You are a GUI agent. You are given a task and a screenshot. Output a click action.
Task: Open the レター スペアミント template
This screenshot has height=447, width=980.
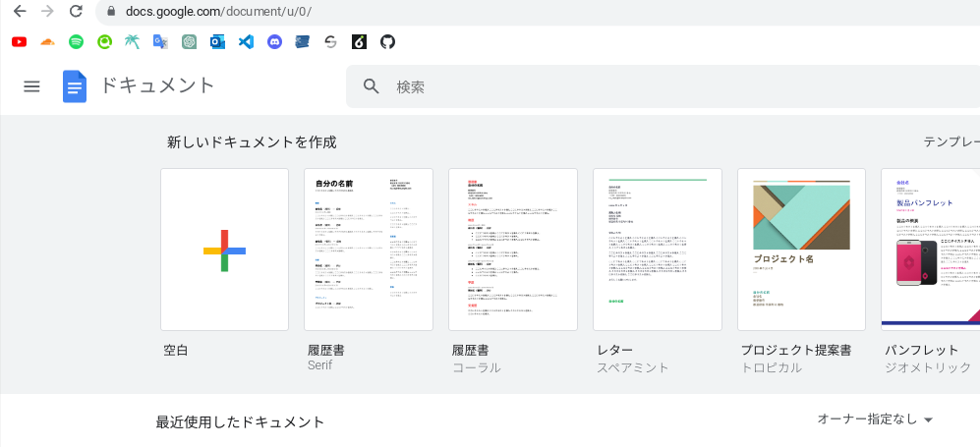coord(658,250)
